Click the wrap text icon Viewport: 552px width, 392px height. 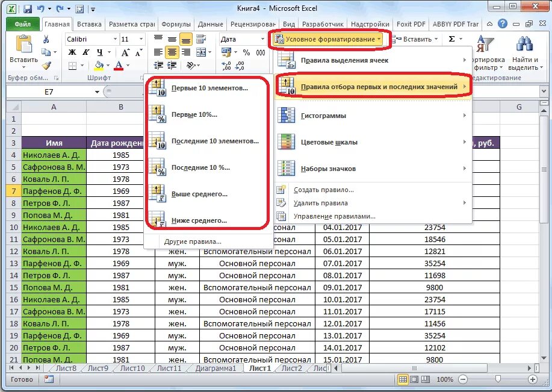pyautogui.click(x=201, y=39)
